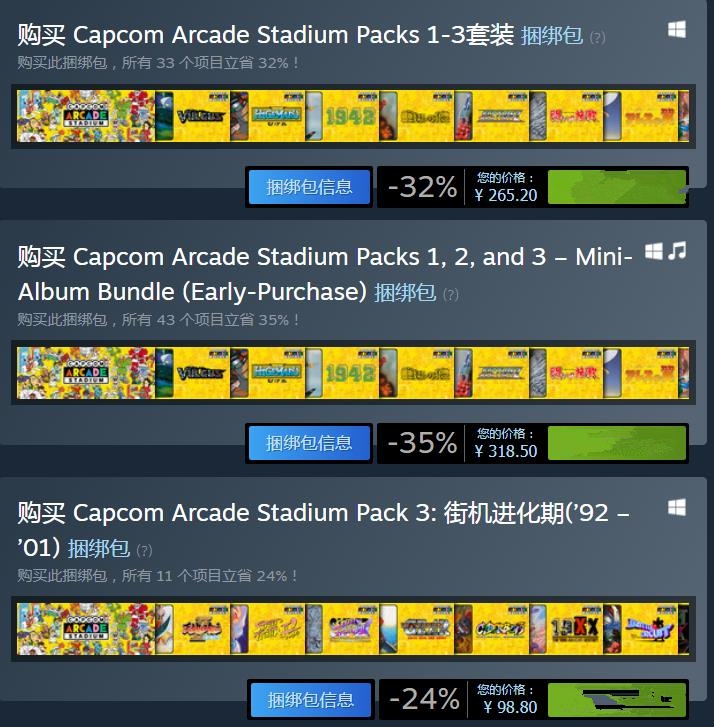Click green purchase button beside ¥ 98.80

[x=617, y=700]
